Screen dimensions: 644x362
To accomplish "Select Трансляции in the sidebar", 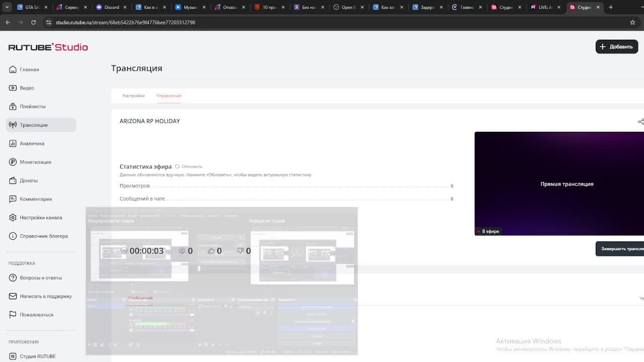I will coord(40,125).
